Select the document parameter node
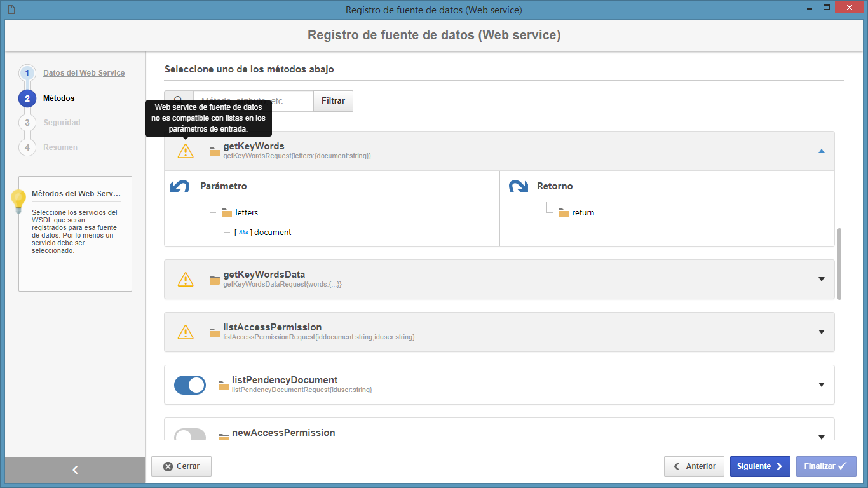The width and height of the screenshot is (868, 488). (273, 233)
